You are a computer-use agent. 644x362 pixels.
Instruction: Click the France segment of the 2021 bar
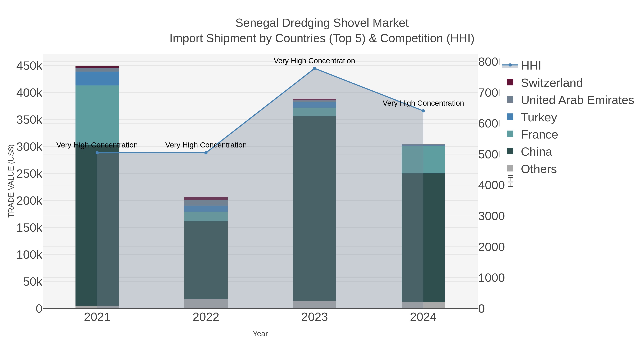click(97, 115)
